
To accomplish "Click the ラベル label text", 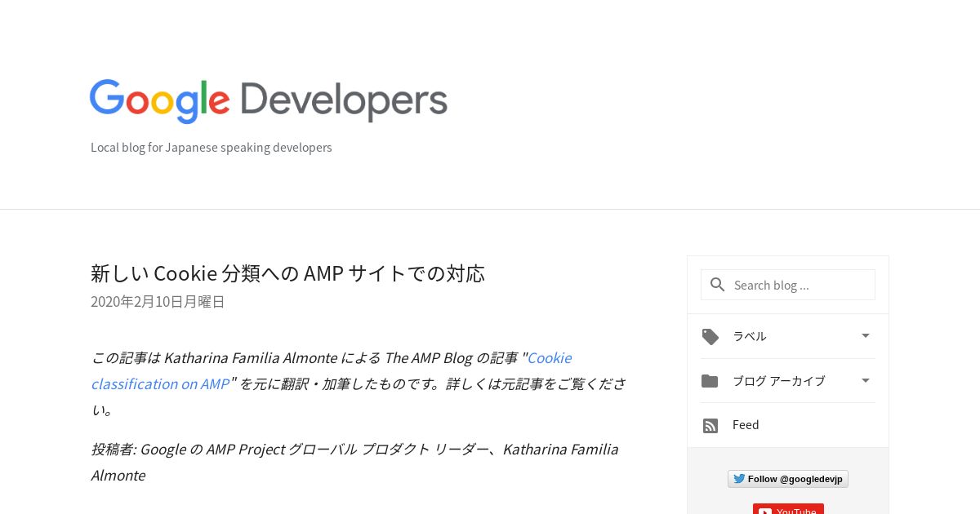I will [750, 336].
